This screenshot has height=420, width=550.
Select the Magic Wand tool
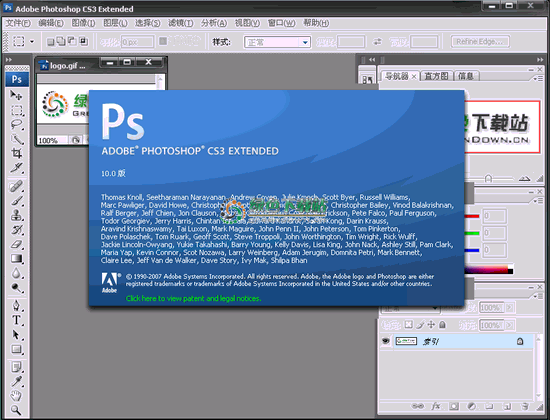16,139
